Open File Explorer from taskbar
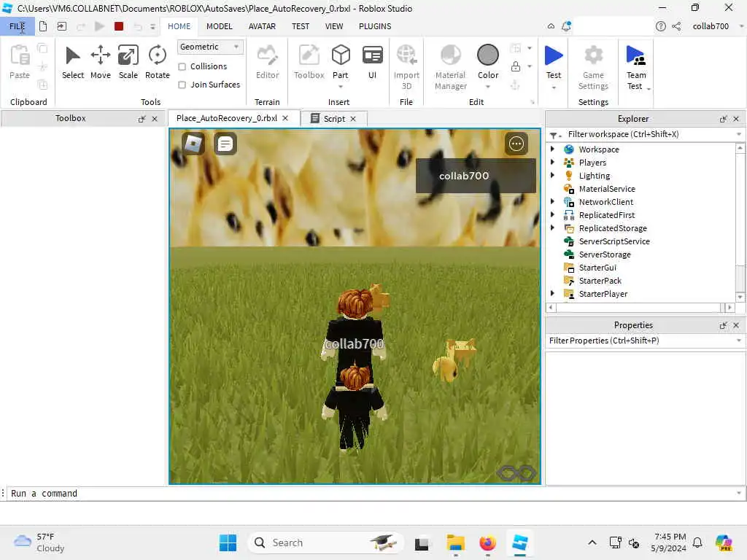Screen dimensions: 747x560 point(455,542)
